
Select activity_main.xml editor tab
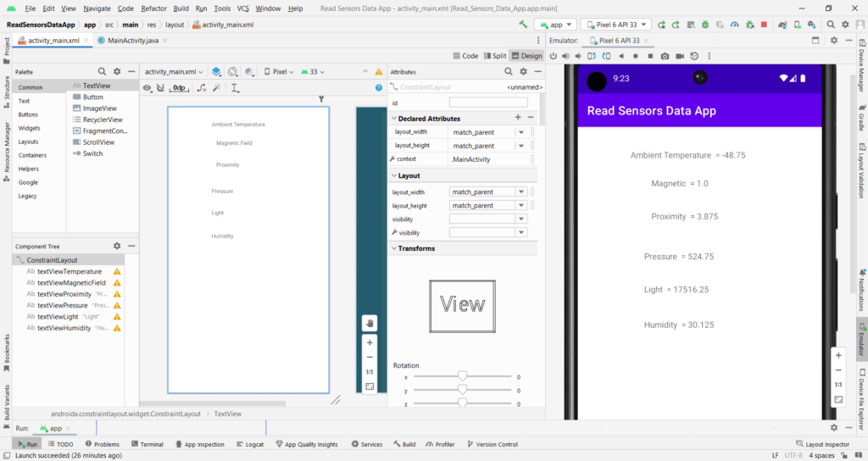point(53,41)
